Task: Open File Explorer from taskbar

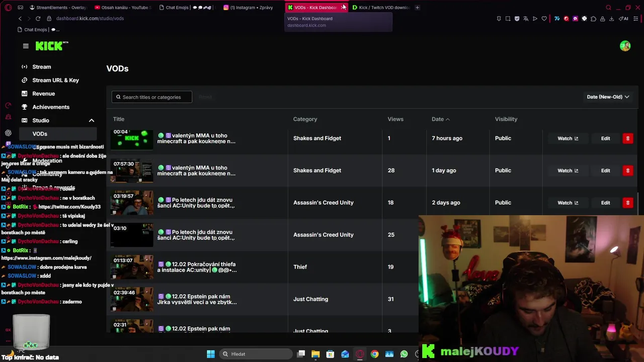Action: 315,354
